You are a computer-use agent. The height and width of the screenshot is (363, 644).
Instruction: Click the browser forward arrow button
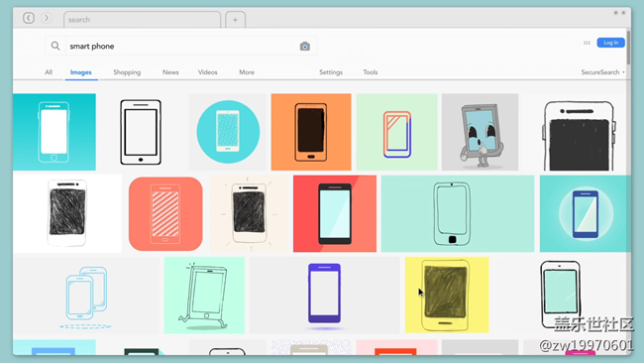click(47, 18)
